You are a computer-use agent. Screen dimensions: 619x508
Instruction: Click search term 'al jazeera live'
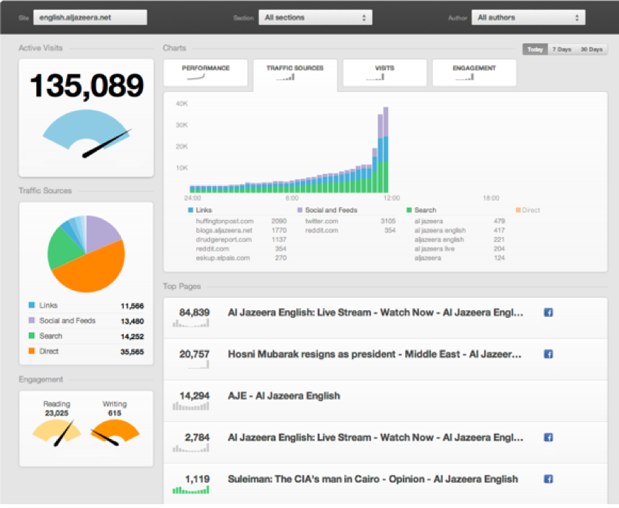434,249
